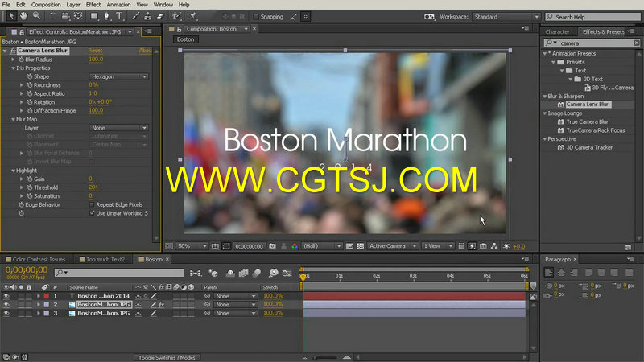This screenshot has height=362, width=644.
Task: Hide layer 2 BostonMarathon.JPG
Action: [6, 305]
